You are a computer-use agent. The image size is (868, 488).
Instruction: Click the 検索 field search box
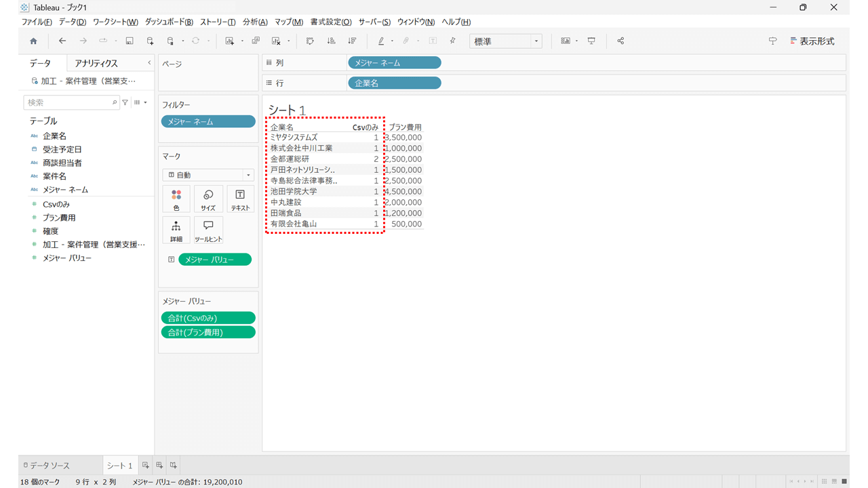72,102
